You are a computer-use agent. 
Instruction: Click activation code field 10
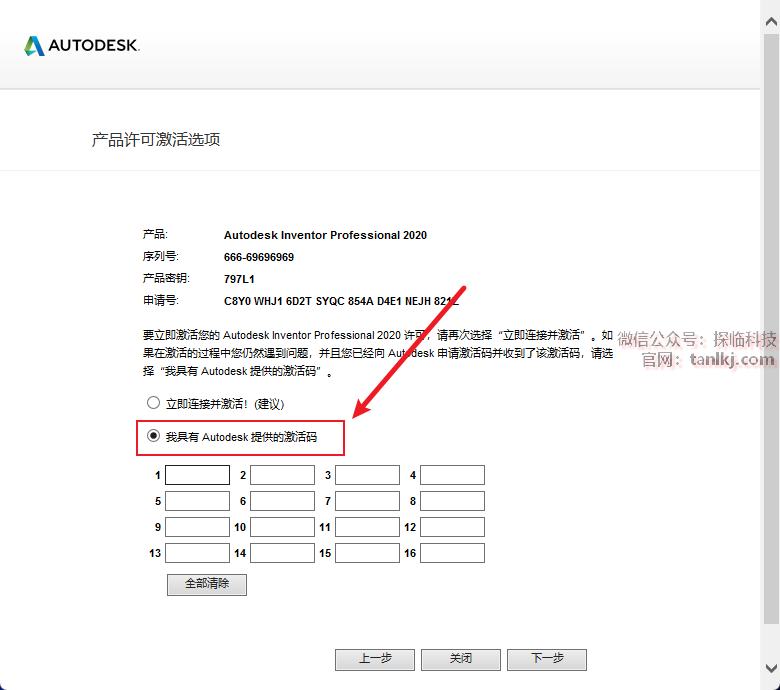tap(283, 527)
